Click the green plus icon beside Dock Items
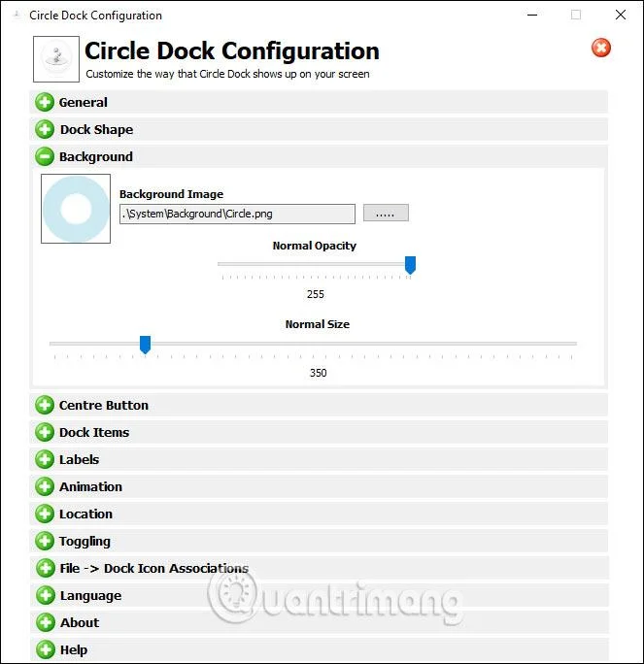Screen dimensions: 644x664 click(45, 432)
